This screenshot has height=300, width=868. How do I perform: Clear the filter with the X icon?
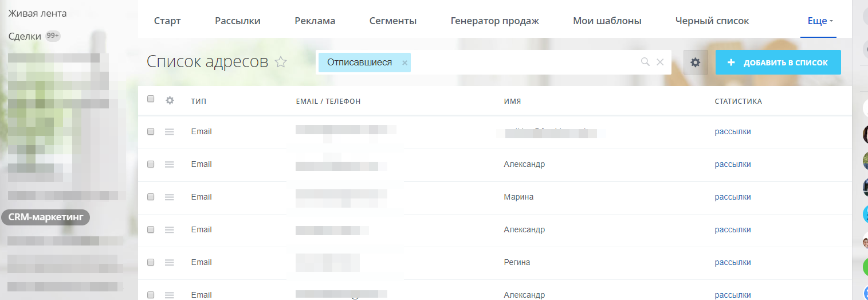coord(660,62)
